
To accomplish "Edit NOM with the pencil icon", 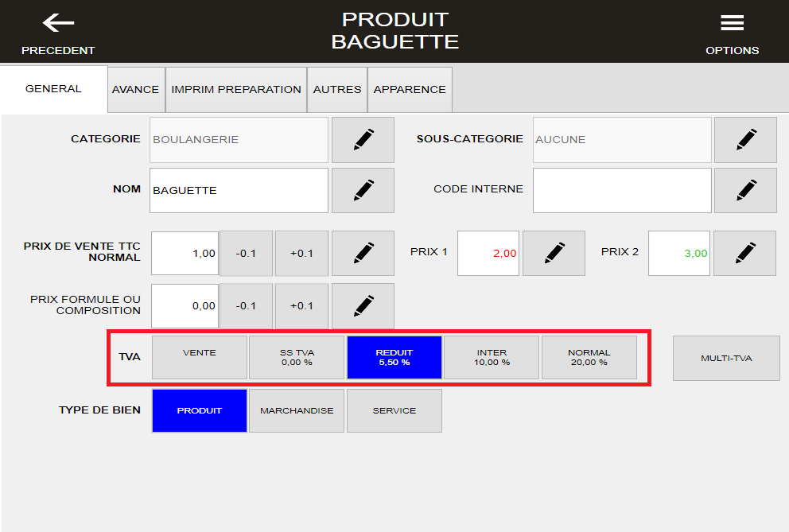I will click(363, 190).
